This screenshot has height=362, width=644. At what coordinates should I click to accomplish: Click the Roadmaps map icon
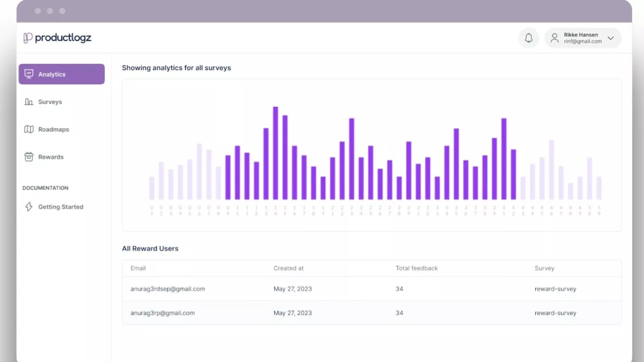(x=29, y=129)
